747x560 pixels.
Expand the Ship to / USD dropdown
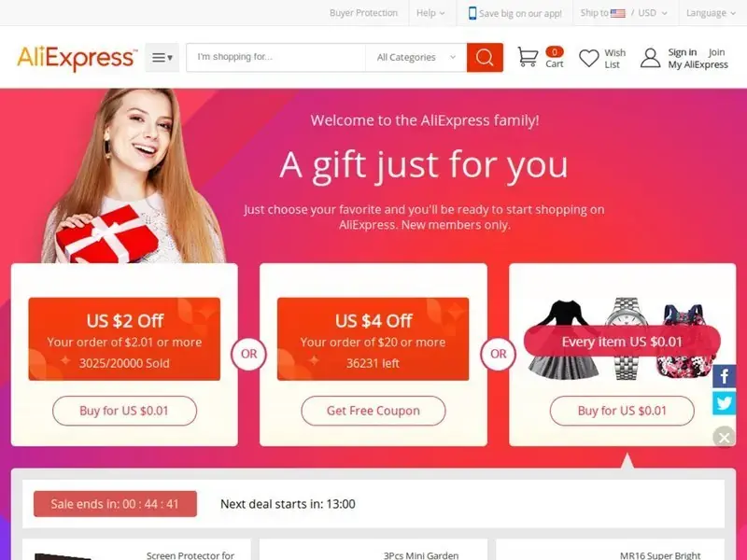pyautogui.click(x=624, y=13)
